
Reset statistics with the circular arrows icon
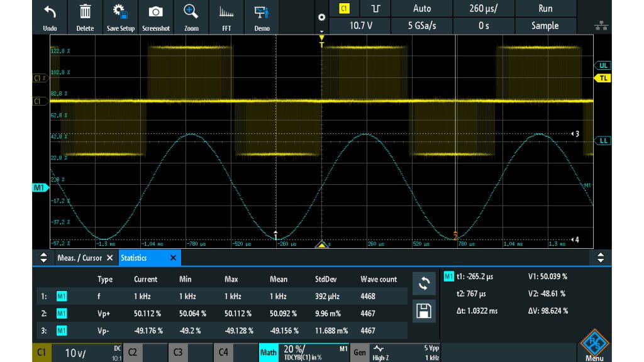click(424, 283)
